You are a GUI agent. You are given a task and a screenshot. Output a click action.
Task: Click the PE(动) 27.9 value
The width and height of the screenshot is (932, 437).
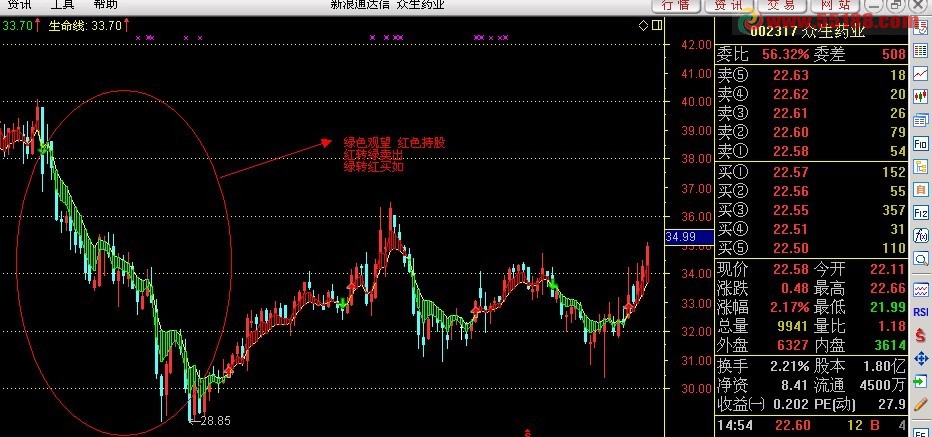(893, 405)
